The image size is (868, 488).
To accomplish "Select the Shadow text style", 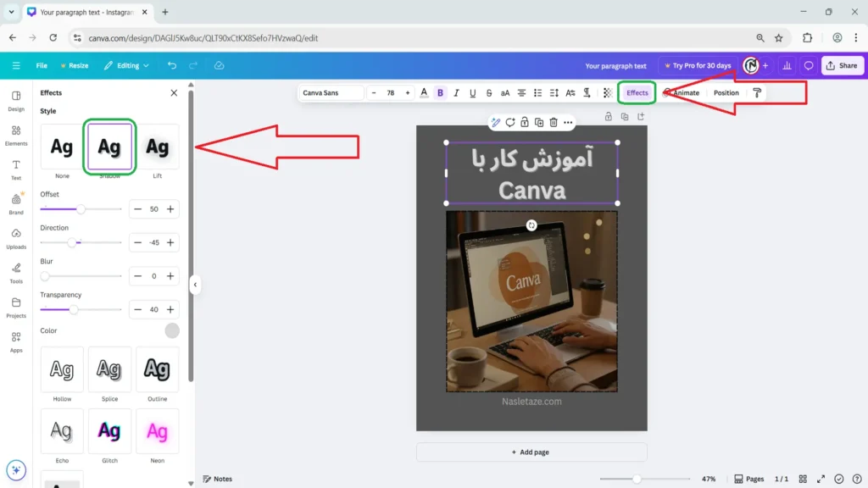I will coord(109,147).
